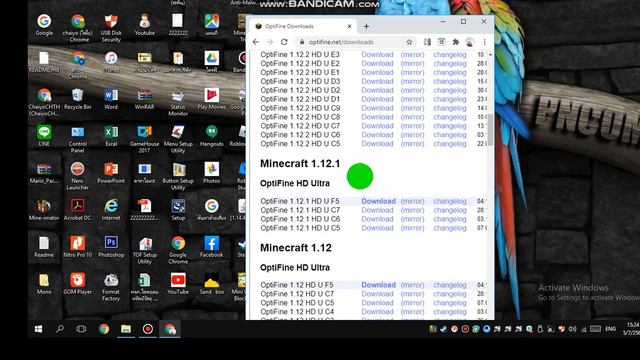Open the USB Disk Security desktop icon
The image size is (640, 360).
pos(111,28)
